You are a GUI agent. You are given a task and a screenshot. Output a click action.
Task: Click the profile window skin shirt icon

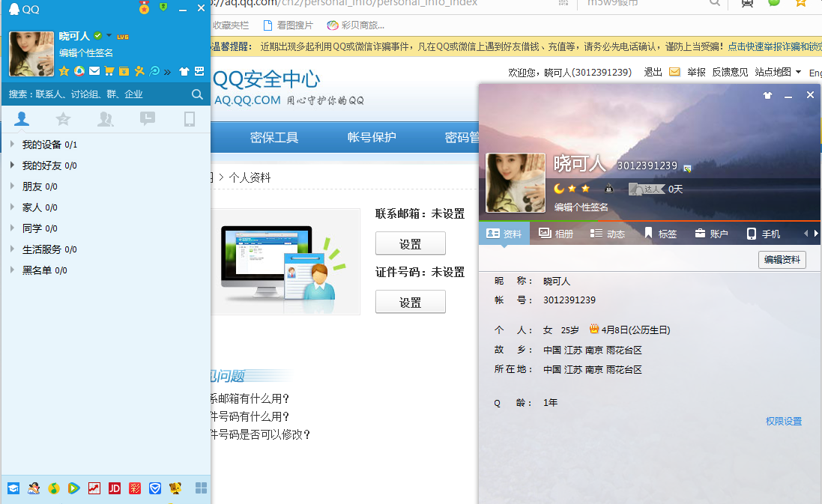(x=767, y=95)
